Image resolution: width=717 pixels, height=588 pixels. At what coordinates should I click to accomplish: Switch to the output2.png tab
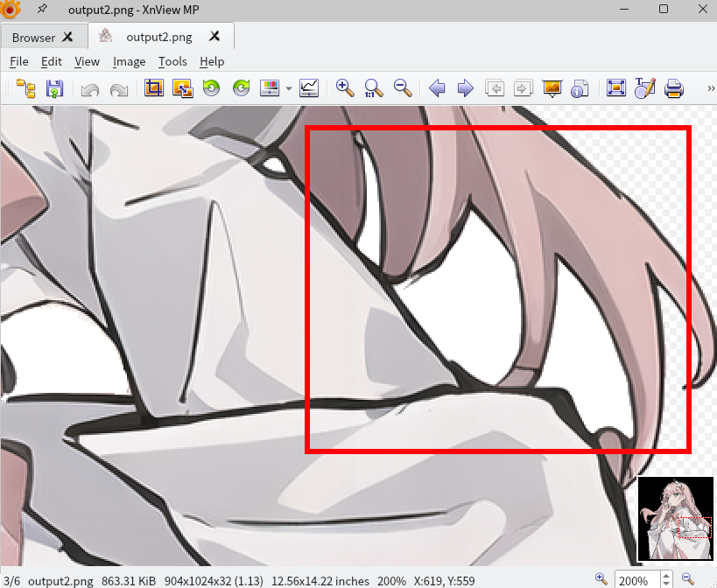pos(159,37)
